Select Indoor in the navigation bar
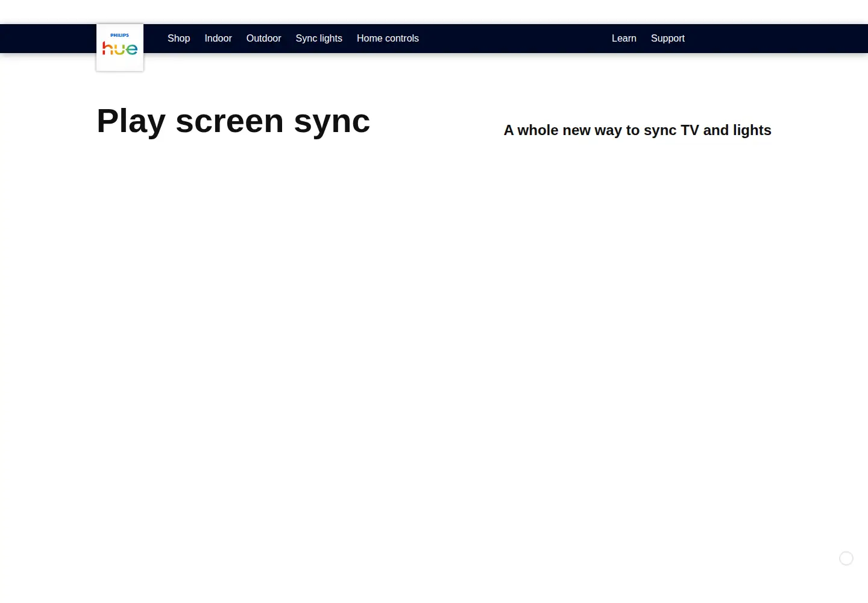 tap(218, 39)
